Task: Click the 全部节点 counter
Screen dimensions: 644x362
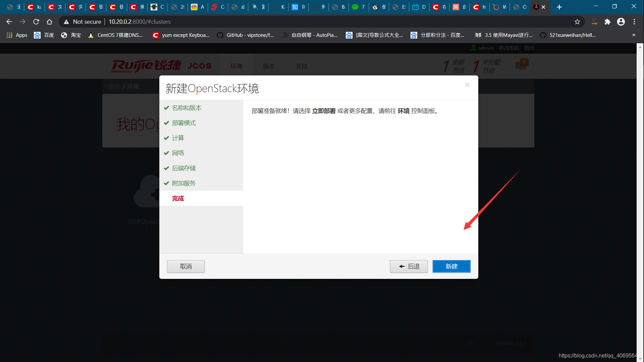Action: tap(454, 66)
